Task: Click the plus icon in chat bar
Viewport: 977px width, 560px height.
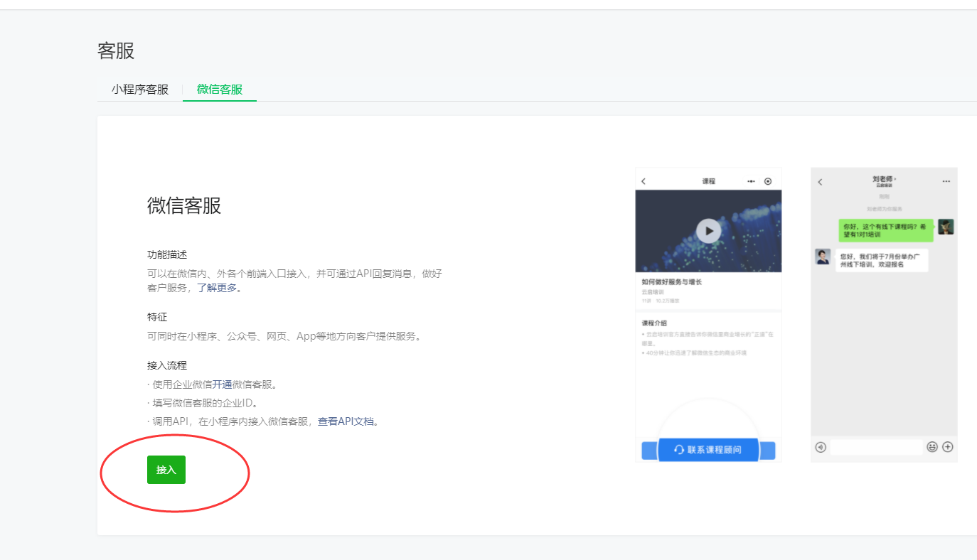Action: [x=947, y=447]
